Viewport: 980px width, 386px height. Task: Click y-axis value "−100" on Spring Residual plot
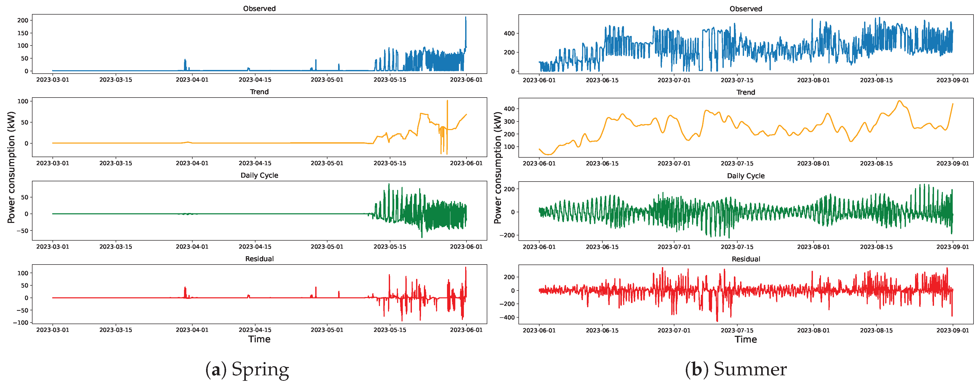tap(21, 323)
